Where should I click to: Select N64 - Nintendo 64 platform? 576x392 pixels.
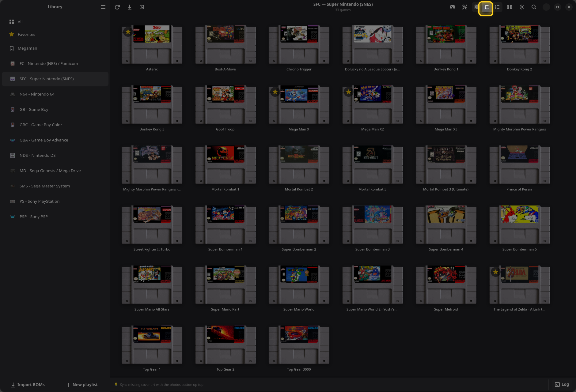coord(55,94)
